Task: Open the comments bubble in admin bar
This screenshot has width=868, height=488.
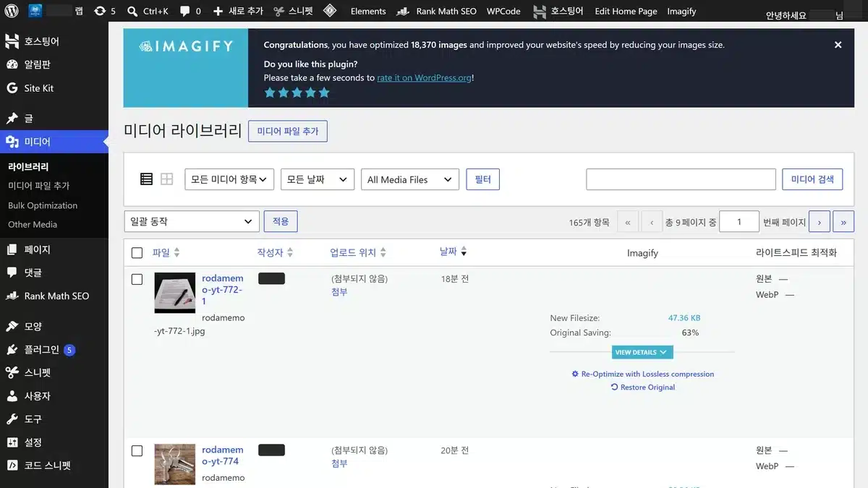Action: [x=190, y=11]
